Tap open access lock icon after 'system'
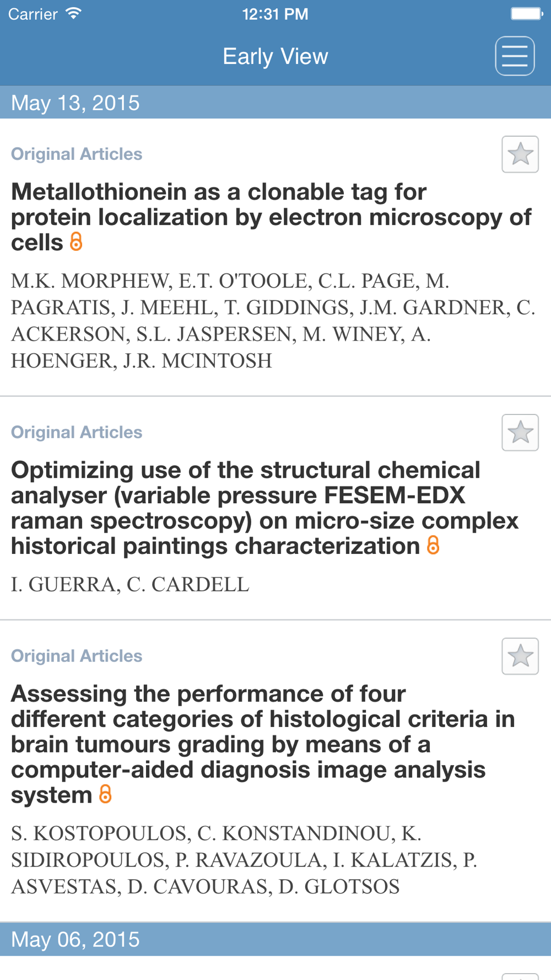The width and height of the screenshot is (551, 980). tap(105, 794)
